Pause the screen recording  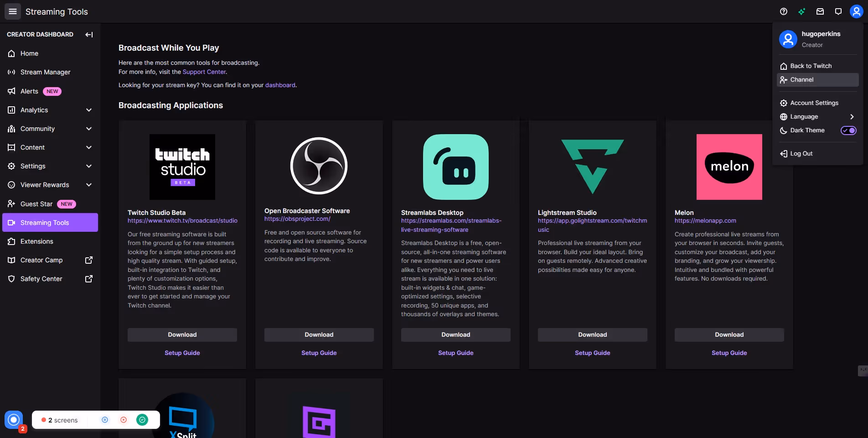tap(105, 420)
